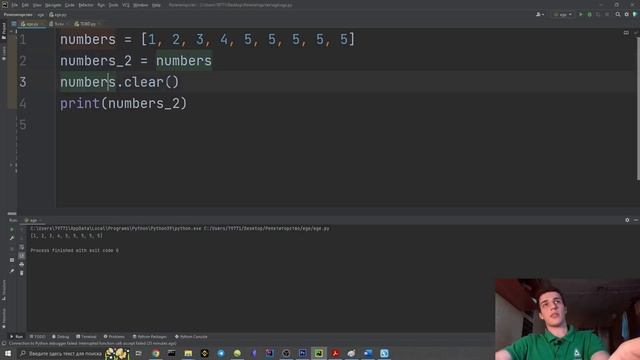The width and height of the screenshot is (640, 360).
Task: Open the VCS menu
Action: tap(126, 5)
